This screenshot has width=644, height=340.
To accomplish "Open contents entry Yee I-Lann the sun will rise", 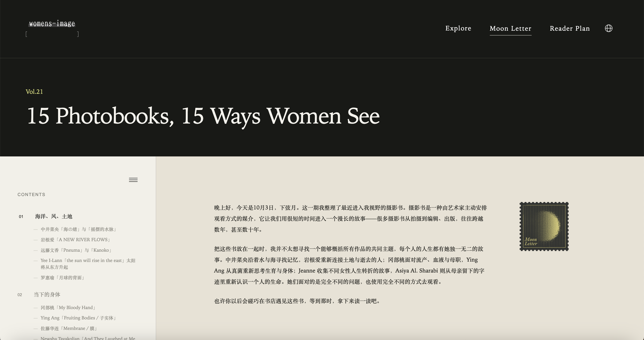I will tap(88, 264).
